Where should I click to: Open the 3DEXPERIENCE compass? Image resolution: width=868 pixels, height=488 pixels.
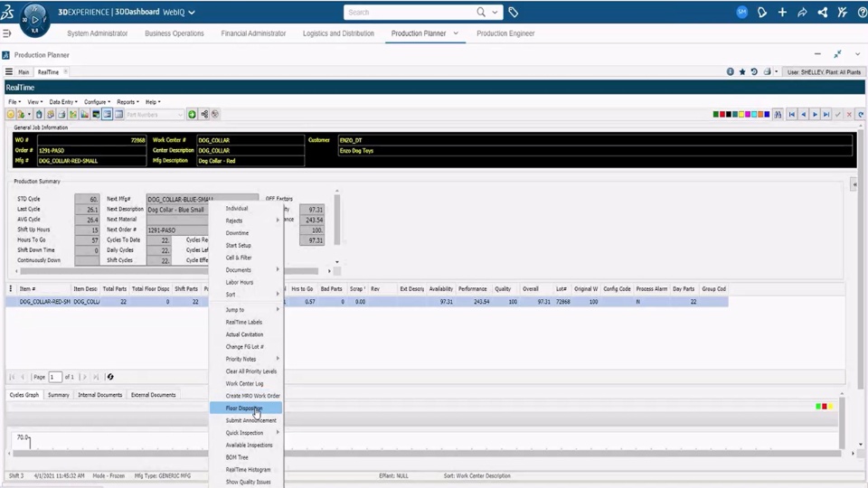click(x=35, y=19)
